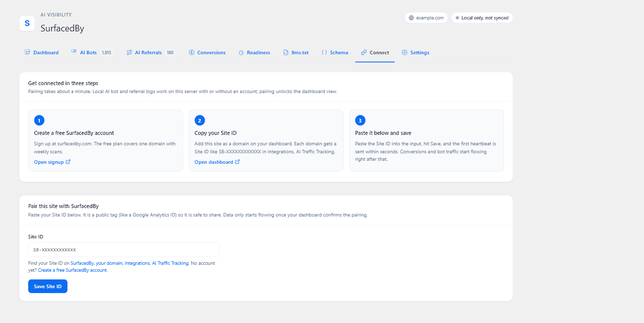Open the llms.txt tab
The width and height of the screenshot is (644, 323).
click(x=296, y=52)
